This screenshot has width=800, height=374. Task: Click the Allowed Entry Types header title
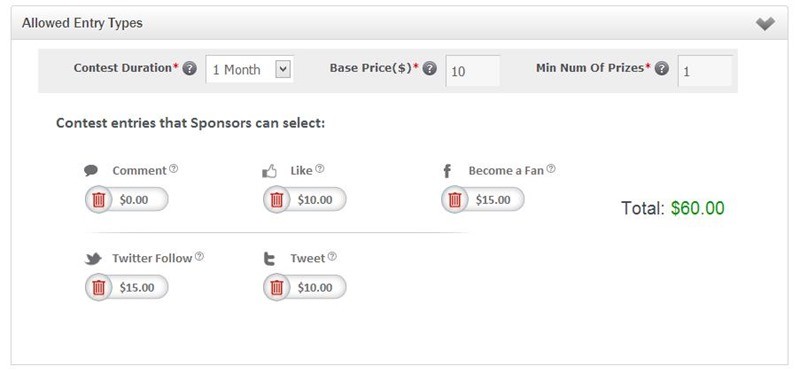(82, 23)
